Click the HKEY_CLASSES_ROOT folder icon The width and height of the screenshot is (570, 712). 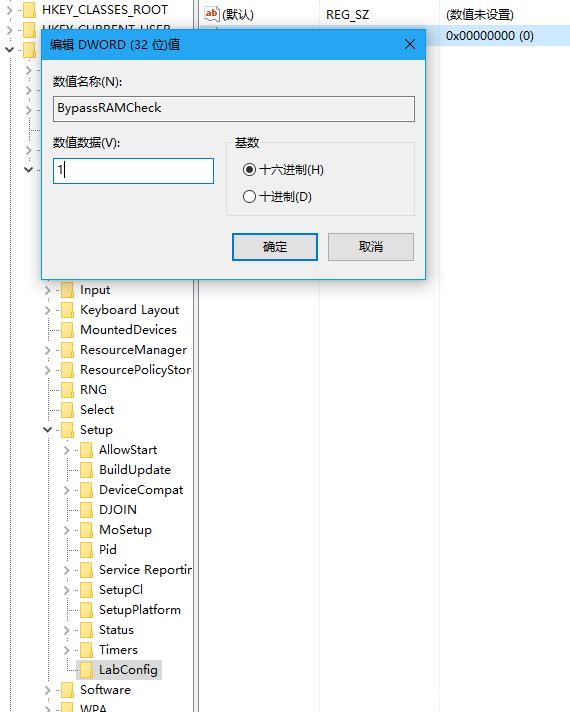coord(29,10)
